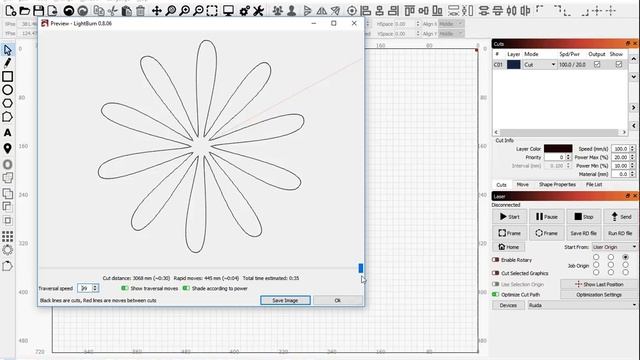Viewport: 640px width, 360px height.
Task: Click the Power Max (%) input field
Action: point(621,157)
